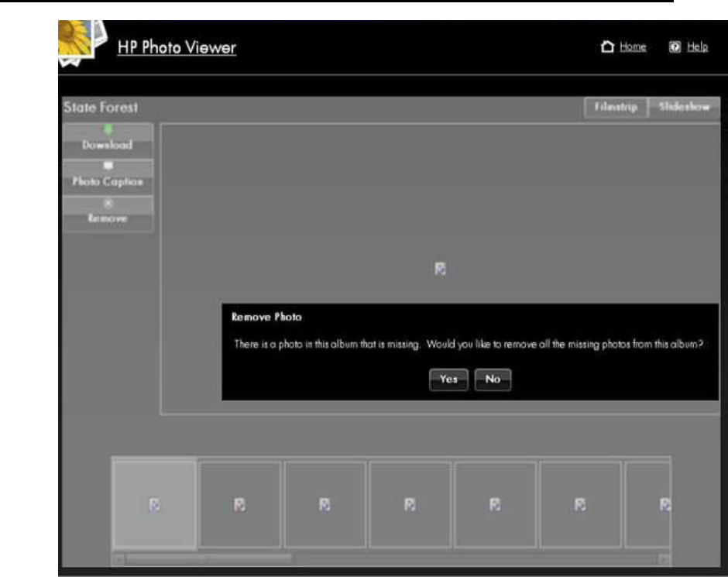Viewport: 728px width, 577px height.
Task: Click the filmstrip scrollbar left arrow
Action: coord(118,559)
